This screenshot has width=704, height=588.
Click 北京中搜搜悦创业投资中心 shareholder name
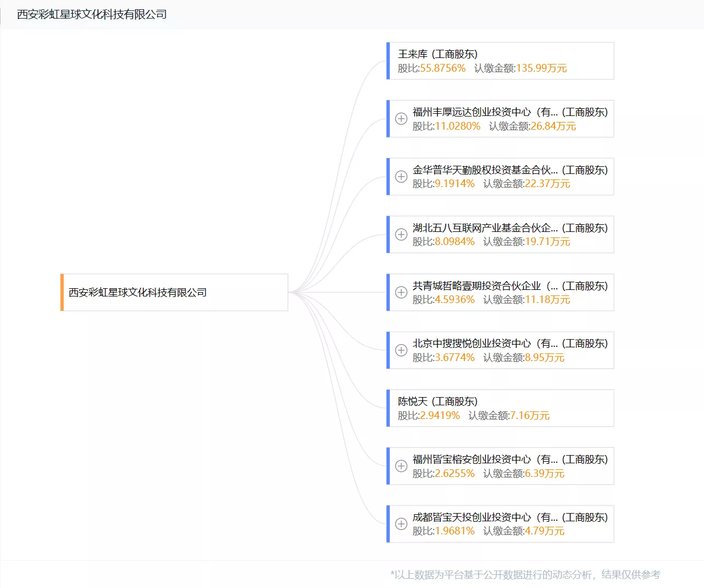pos(485,344)
